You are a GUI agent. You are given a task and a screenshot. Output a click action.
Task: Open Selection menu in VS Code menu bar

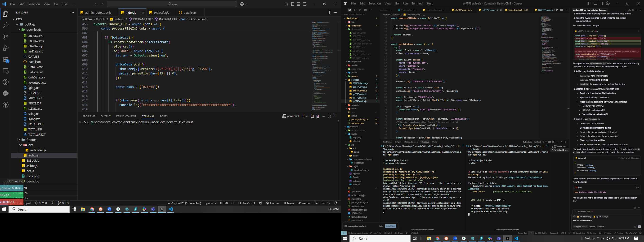point(33,4)
